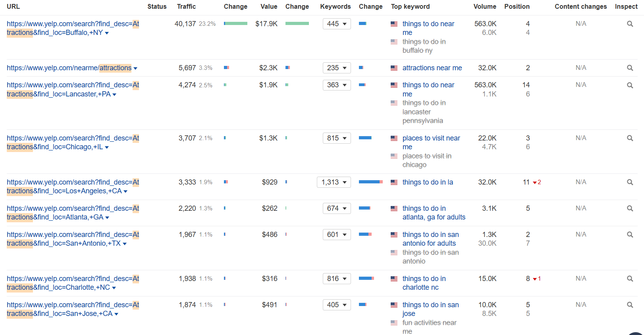Image resolution: width=644 pixels, height=335 pixels.
Task: Click position drop indicator 2 in la row
Action: 537,182
